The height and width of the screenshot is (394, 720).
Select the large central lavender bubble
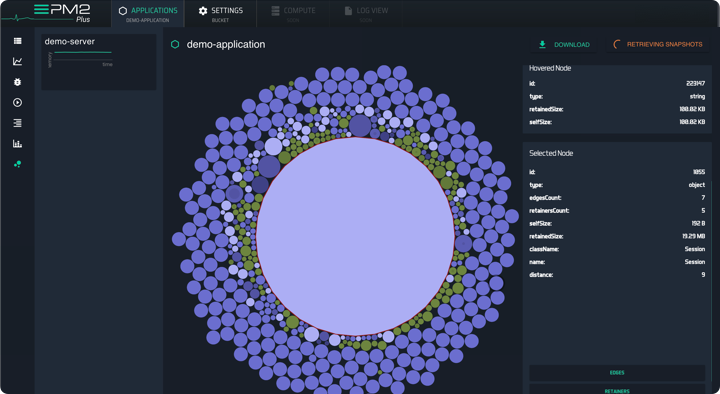point(355,236)
